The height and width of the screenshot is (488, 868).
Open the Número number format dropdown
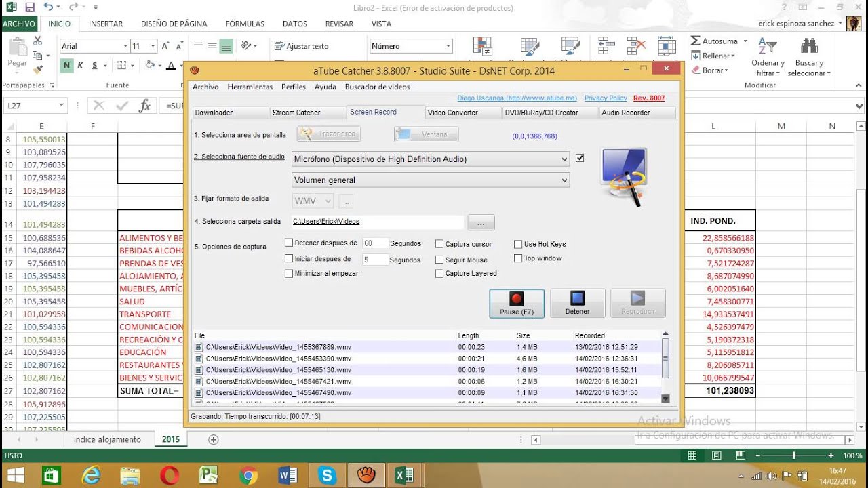click(448, 46)
